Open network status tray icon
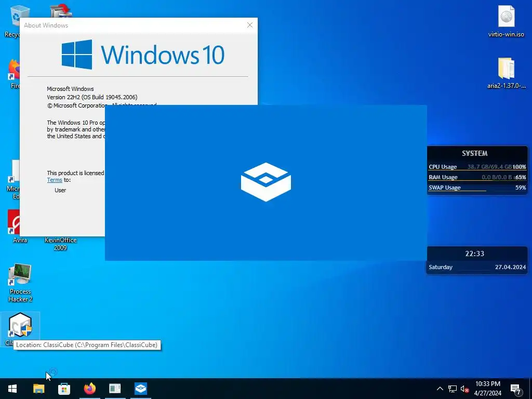Screen dimensions: 532x399 coord(453,389)
